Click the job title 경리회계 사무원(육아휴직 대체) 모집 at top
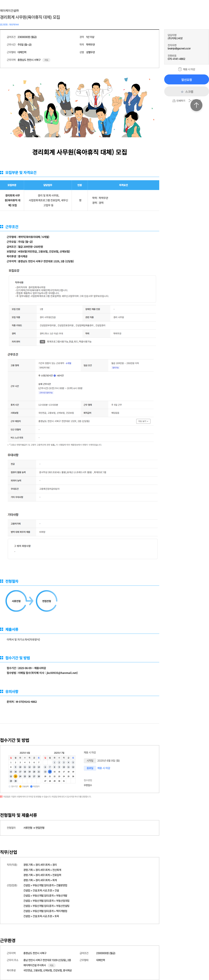 tap(30, 17)
